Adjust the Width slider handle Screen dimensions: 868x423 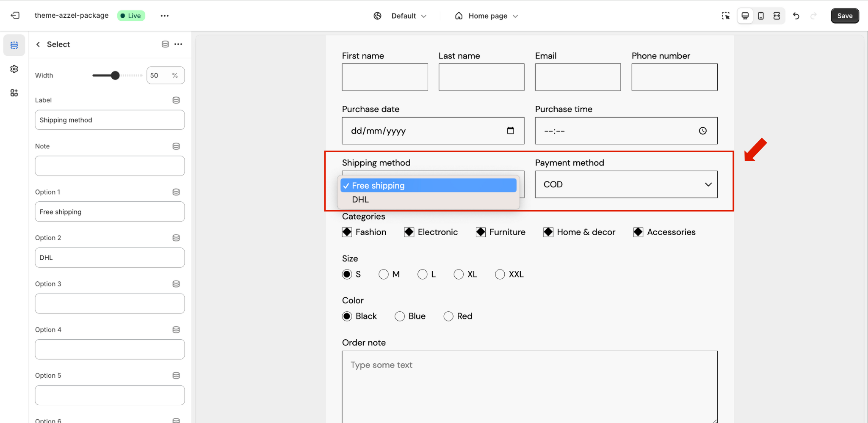(115, 75)
